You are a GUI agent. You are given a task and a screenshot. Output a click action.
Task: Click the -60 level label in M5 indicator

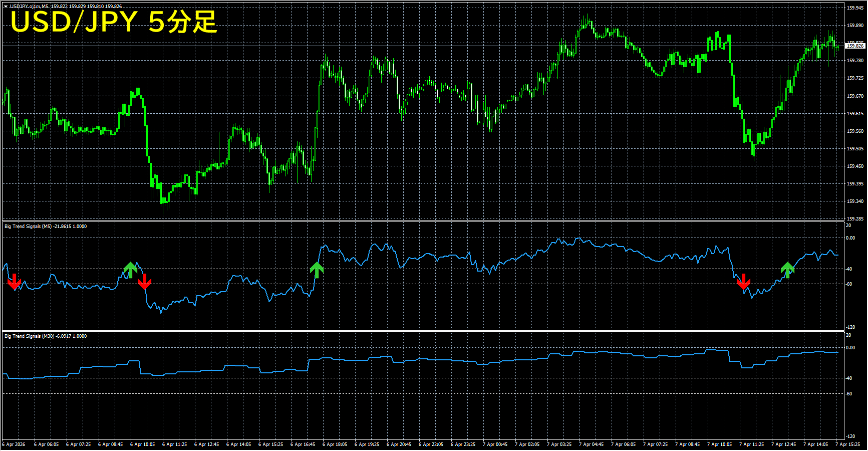coord(849,284)
